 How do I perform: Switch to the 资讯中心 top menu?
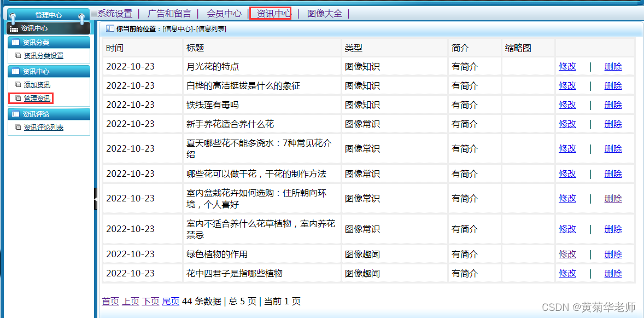(274, 14)
